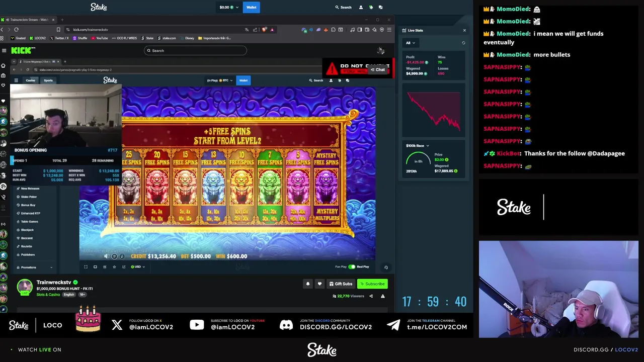Click the Kick Search field

pos(195,50)
